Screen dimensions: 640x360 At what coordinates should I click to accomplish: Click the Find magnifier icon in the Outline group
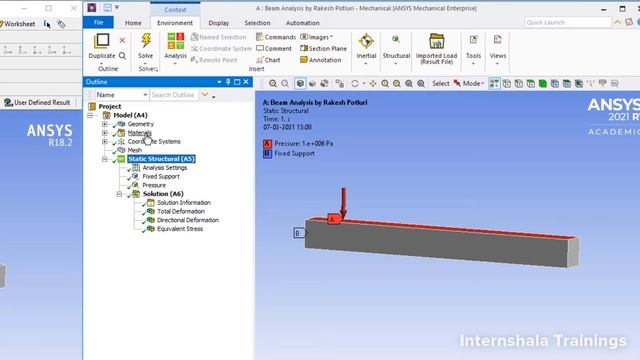click(x=122, y=56)
